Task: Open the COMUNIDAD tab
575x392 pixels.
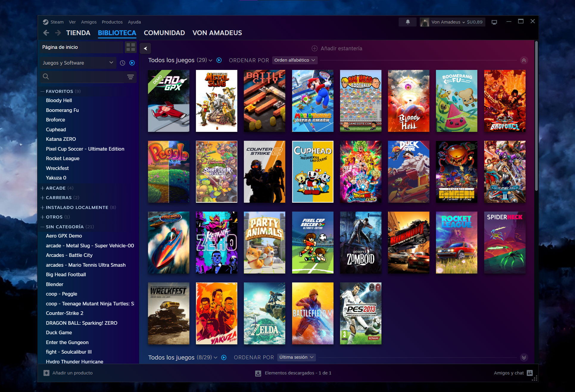Action: (x=164, y=33)
